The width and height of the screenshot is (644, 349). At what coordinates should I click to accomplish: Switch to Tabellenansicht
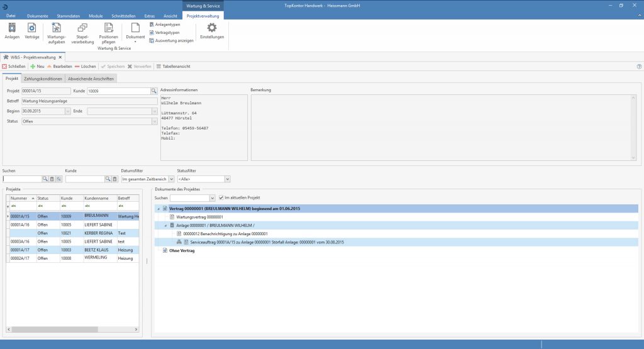point(174,67)
